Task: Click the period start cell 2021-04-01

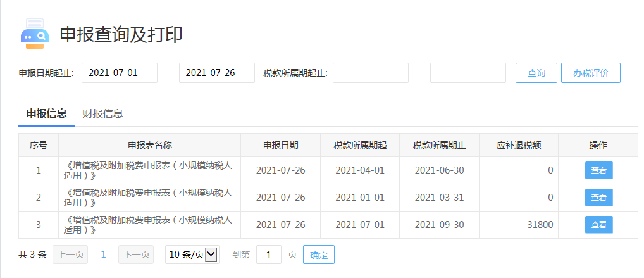Action: 360,170
